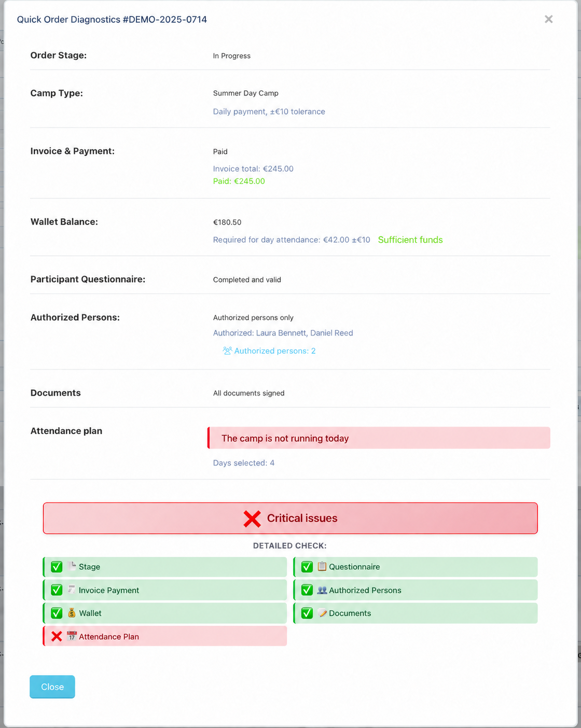Click the red X beside Attendance Plan

tap(57, 636)
